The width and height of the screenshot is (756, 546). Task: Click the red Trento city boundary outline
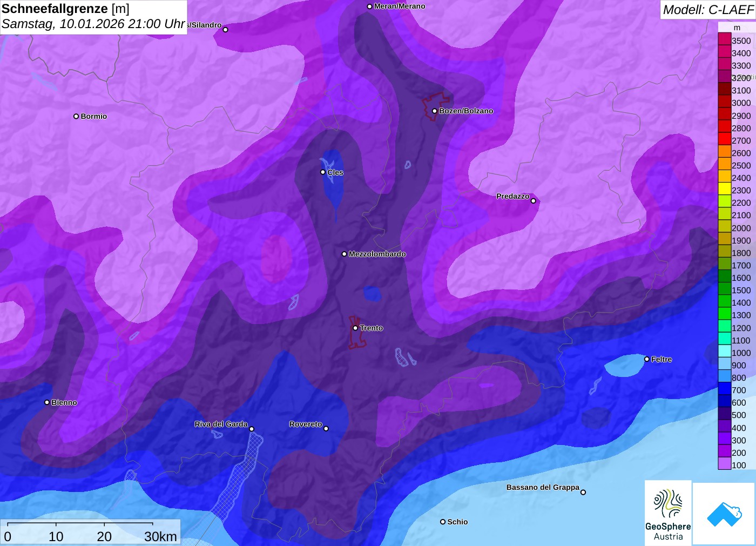point(356,332)
